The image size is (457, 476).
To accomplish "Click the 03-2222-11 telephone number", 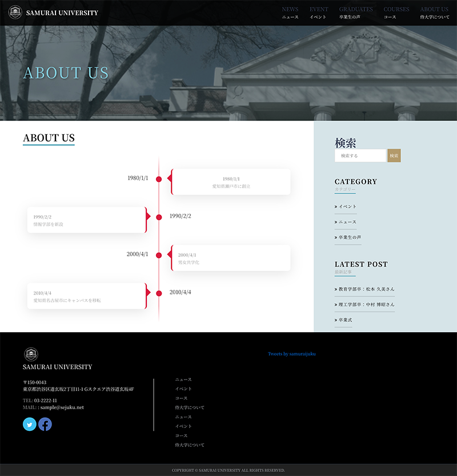I will point(45,401).
